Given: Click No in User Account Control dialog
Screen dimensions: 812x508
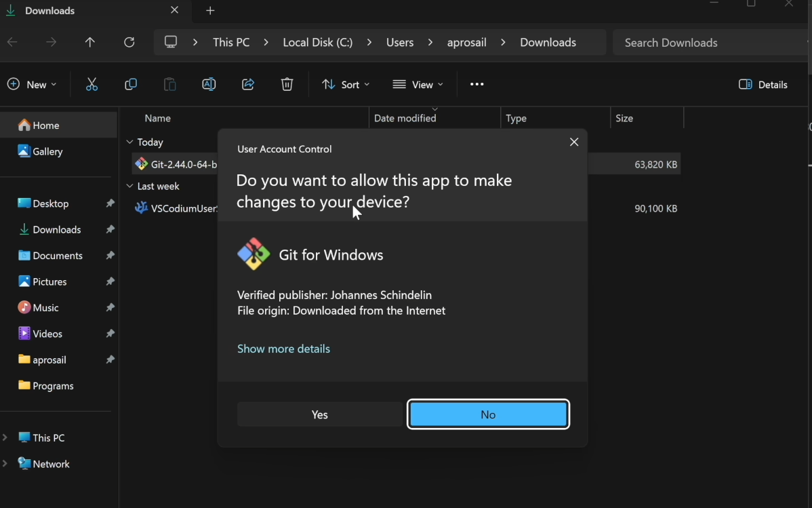Looking at the screenshot, I should tap(488, 414).
